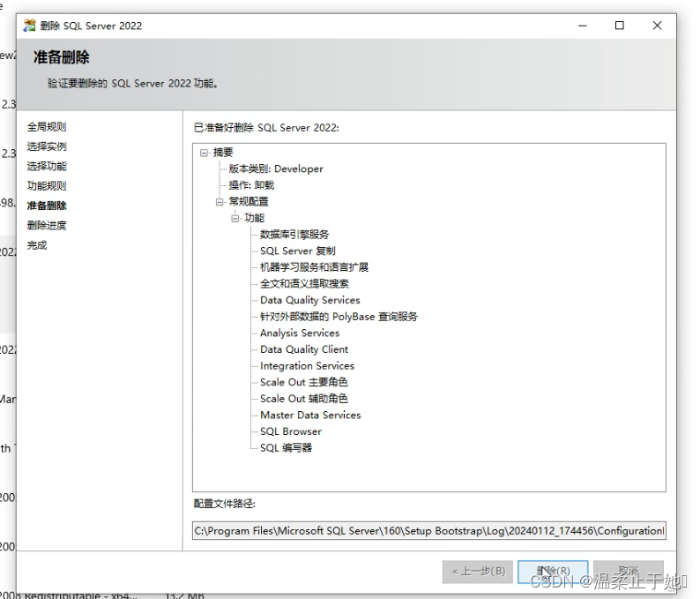Select the 全文和语义提取搜索 tree item
Viewport: 700px width, 599px height.
(304, 284)
